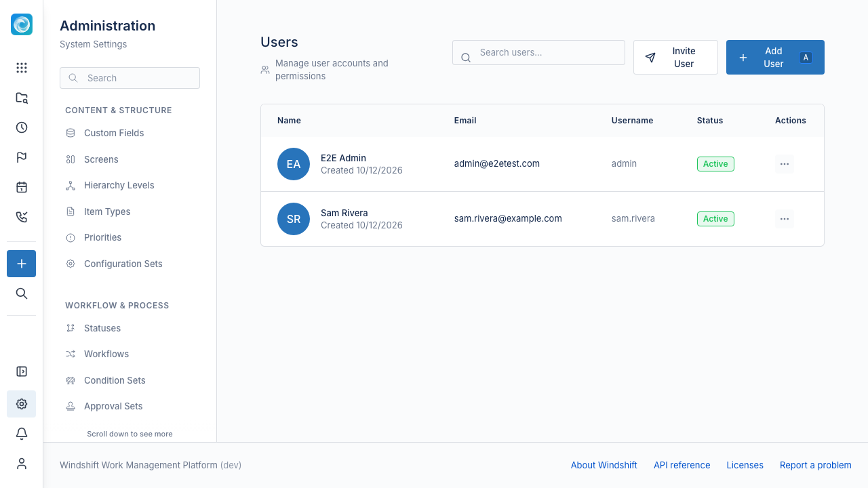Viewport: 868px width, 488px height.
Task: Click the Report a problem link
Action: [x=816, y=465]
